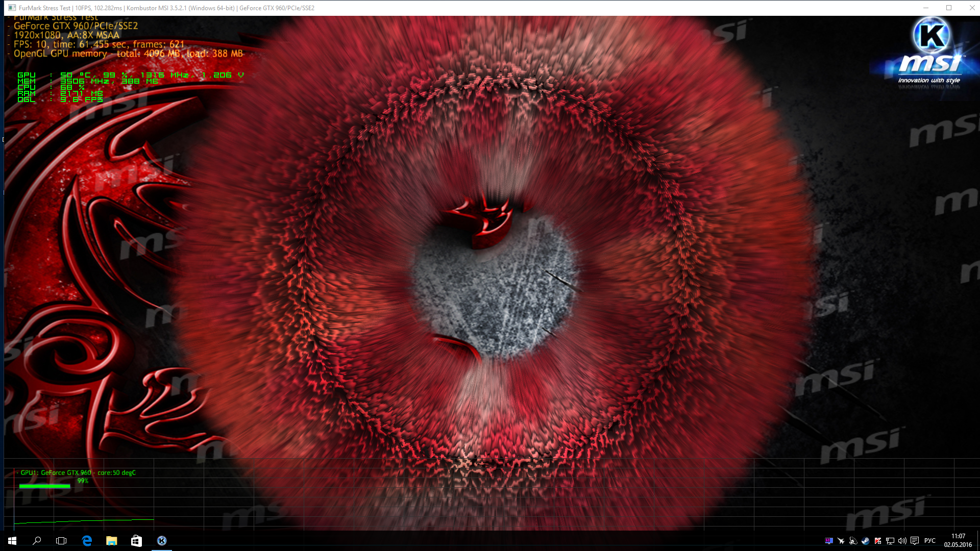Switch the РУС input language indicator
The height and width of the screenshot is (551, 980).
click(930, 541)
